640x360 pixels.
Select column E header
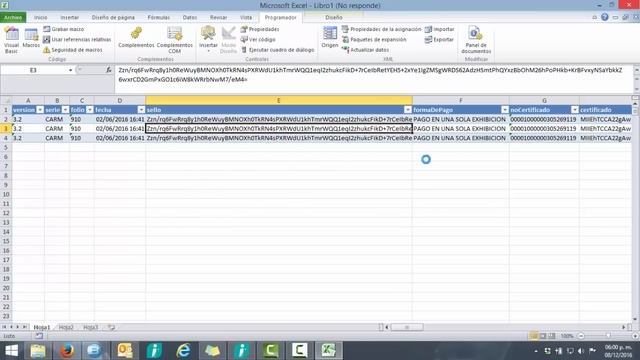[x=279, y=100]
